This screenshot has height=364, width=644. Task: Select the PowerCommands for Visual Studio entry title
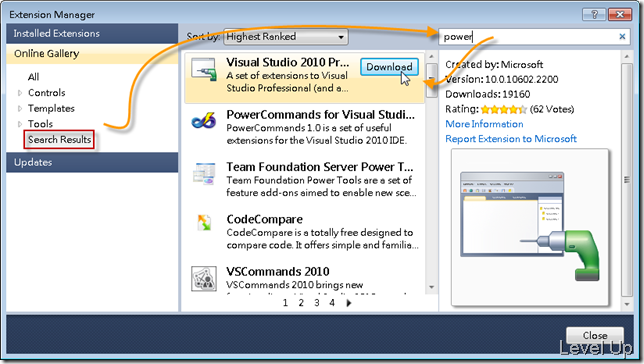pos(320,115)
